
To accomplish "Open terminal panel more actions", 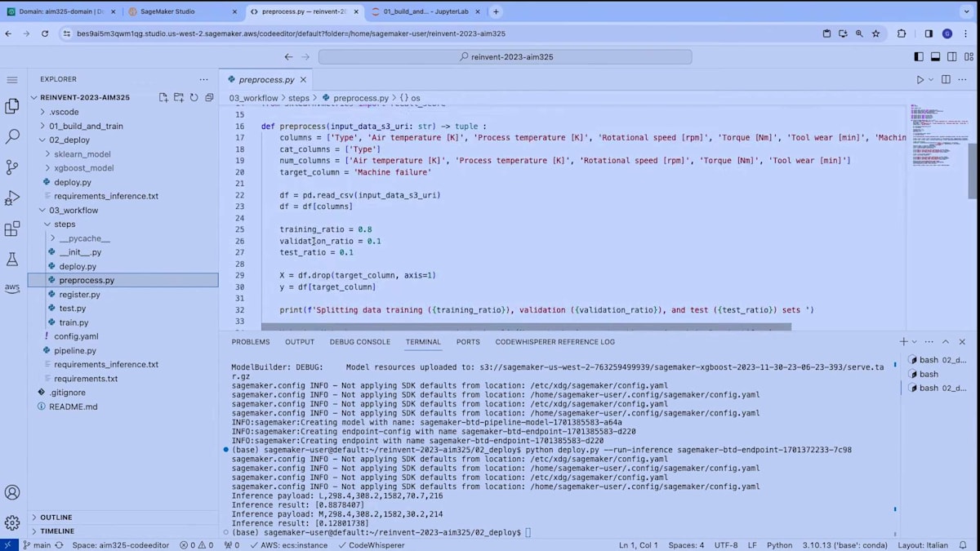I will (929, 342).
